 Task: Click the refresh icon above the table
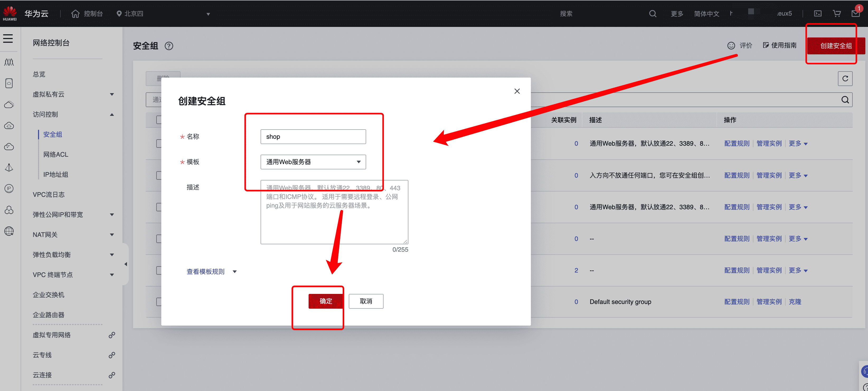[845, 78]
